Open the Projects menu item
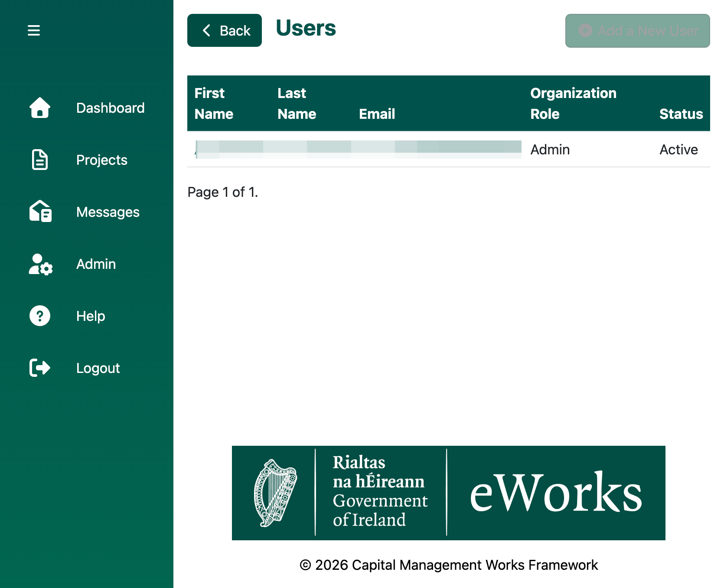724x588 pixels. (x=102, y=160)
